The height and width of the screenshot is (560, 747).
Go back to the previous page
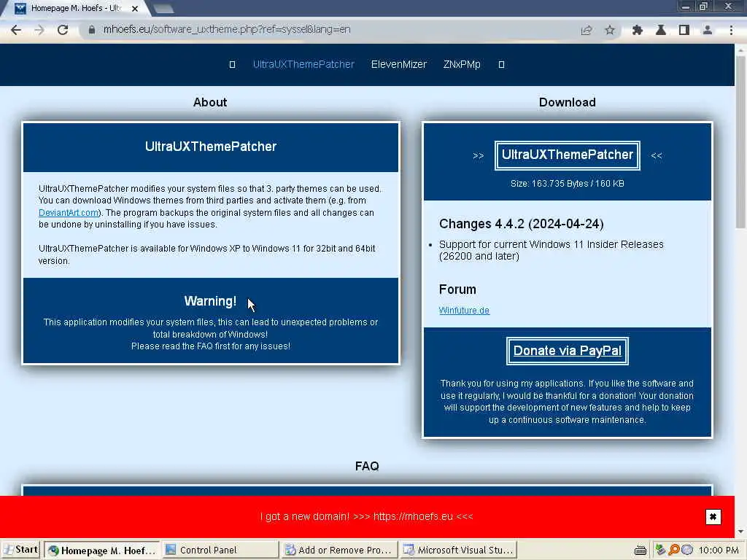(x=16, y=30)
